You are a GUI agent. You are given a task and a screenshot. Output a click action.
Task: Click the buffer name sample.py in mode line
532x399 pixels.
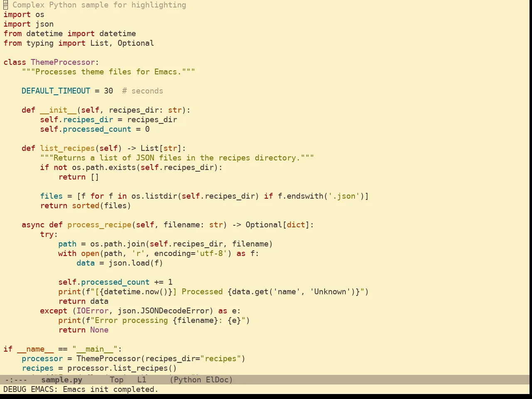pyautogui.click(x=62, y=380)
